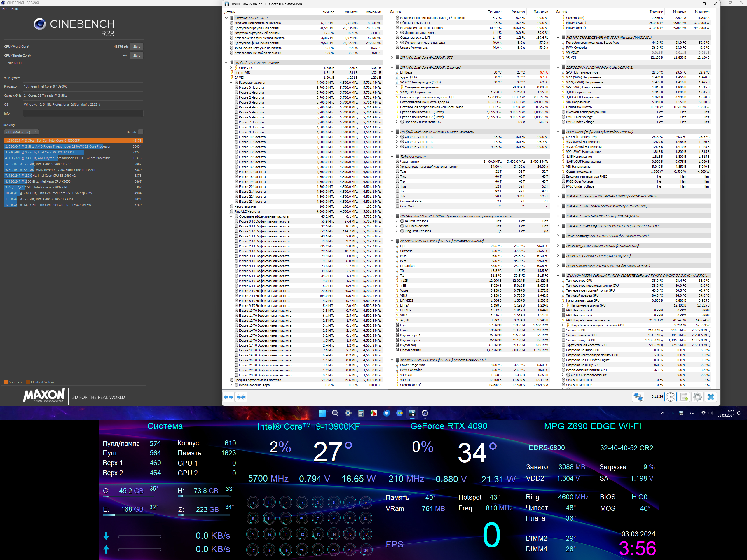
Task: Open remote monitoring network computers icon
Action: pos(638,397)
